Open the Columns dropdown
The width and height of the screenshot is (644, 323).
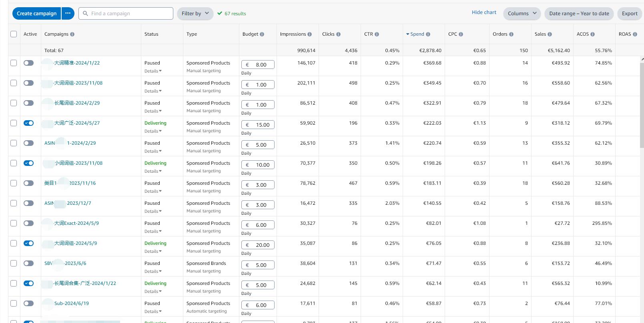pyautogui.click(x=522, y=14)
